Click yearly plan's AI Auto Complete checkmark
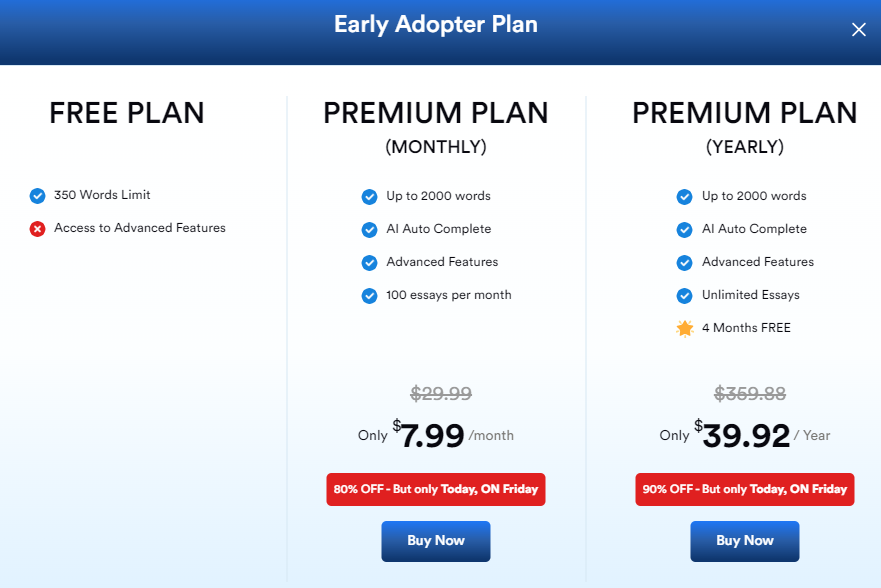Image resolution: width=881 pixels, height=588 pixels. (x=684, y=230)
